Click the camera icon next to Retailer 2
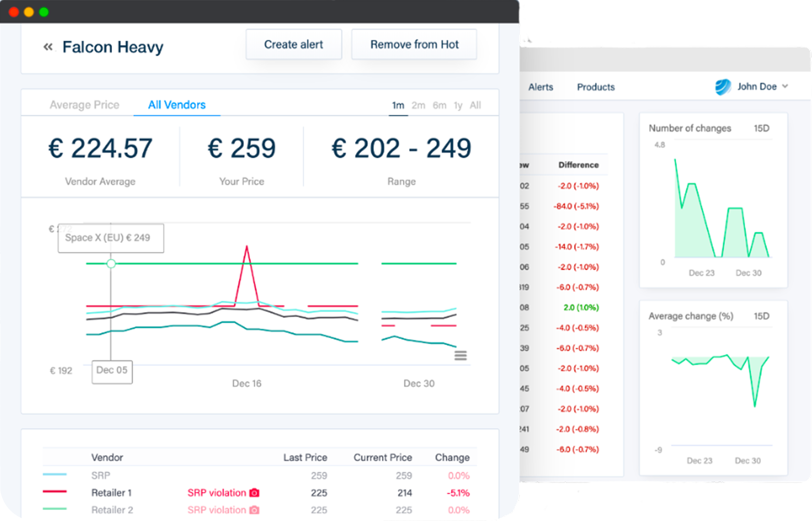The height and width of the screenshot is (521, 812). [255, 510]
